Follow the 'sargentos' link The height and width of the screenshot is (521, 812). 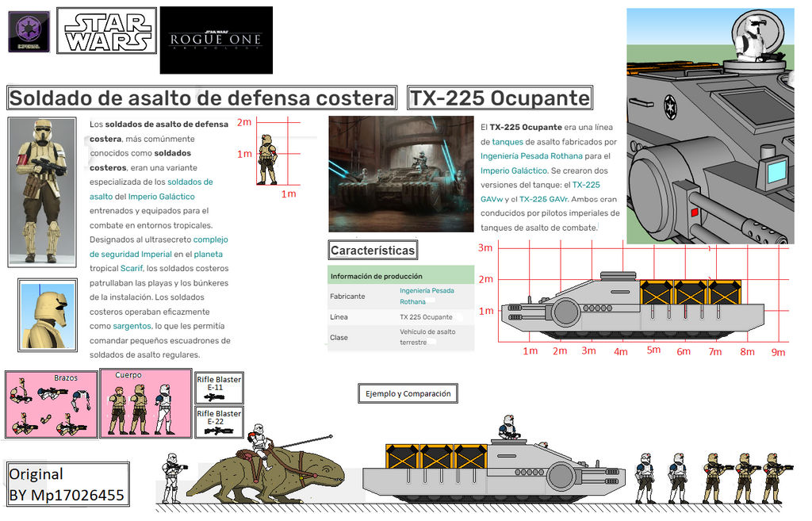click(132, 326)
